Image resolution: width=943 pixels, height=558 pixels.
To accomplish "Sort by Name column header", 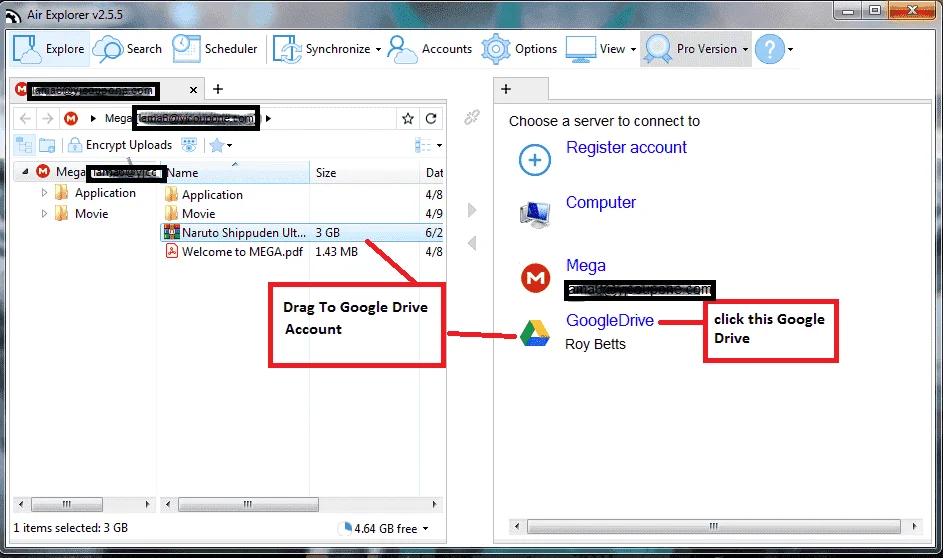I will [235, 173].
